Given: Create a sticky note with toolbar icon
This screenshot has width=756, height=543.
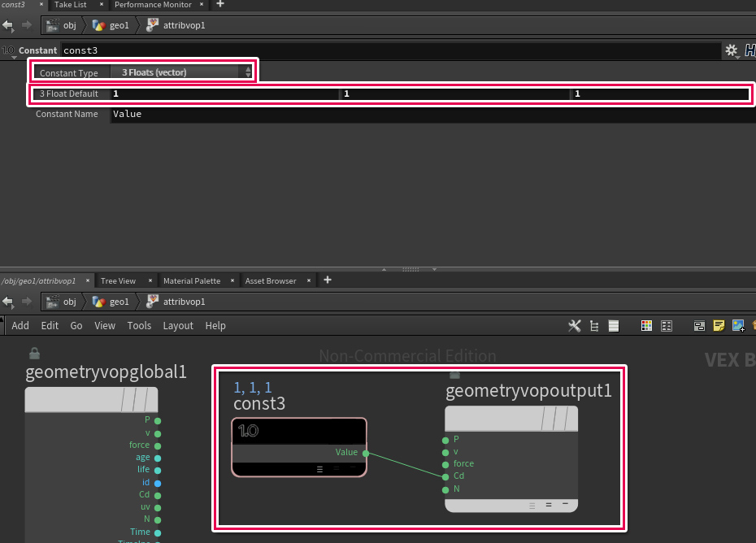Looking at the screenshot, I should 719,326.
